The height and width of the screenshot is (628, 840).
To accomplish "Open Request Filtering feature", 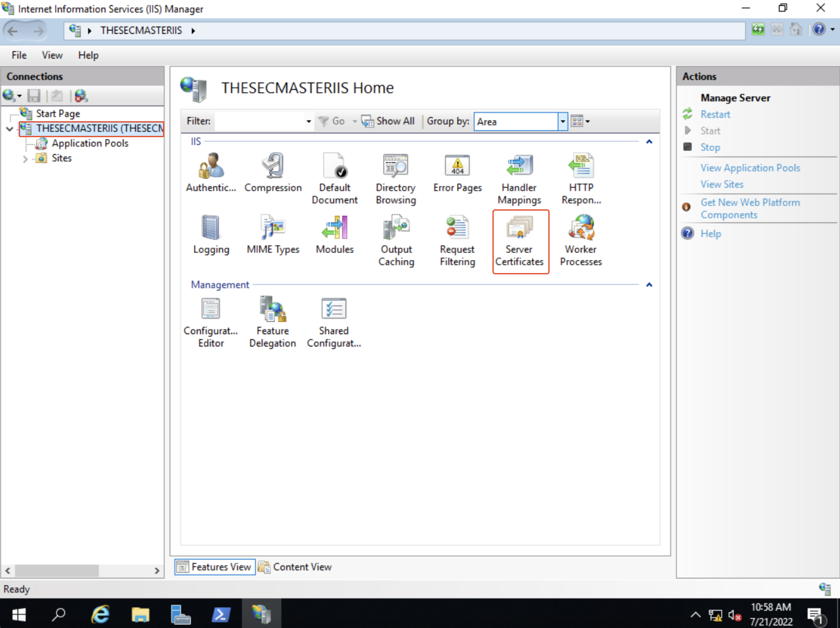I will (x=457, y=241).
